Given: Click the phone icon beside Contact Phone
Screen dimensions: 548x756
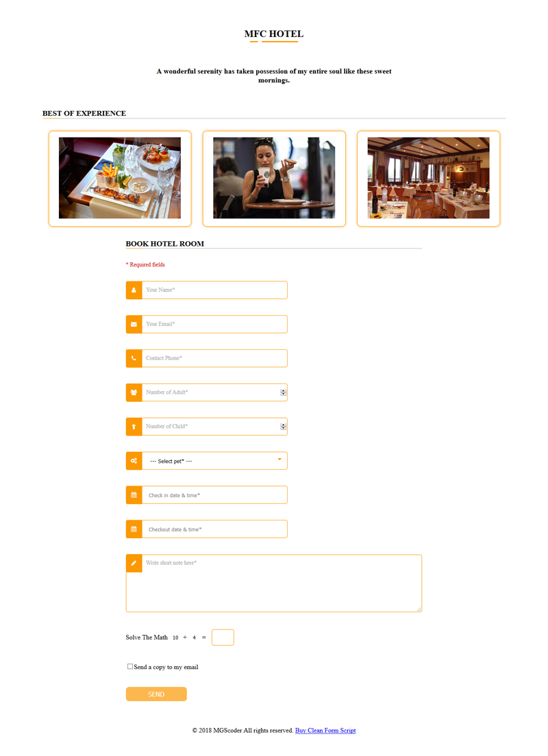Looking at the screenshot, I should 134,359.
